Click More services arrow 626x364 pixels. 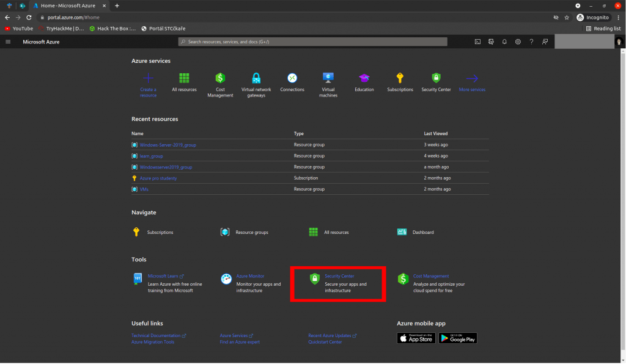click(472, 78)
